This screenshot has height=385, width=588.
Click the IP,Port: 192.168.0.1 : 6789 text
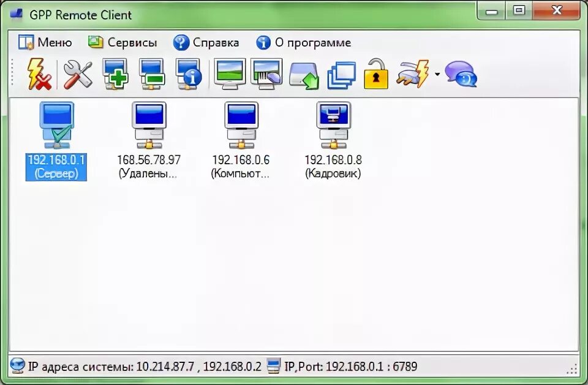[x=350, y=366]
